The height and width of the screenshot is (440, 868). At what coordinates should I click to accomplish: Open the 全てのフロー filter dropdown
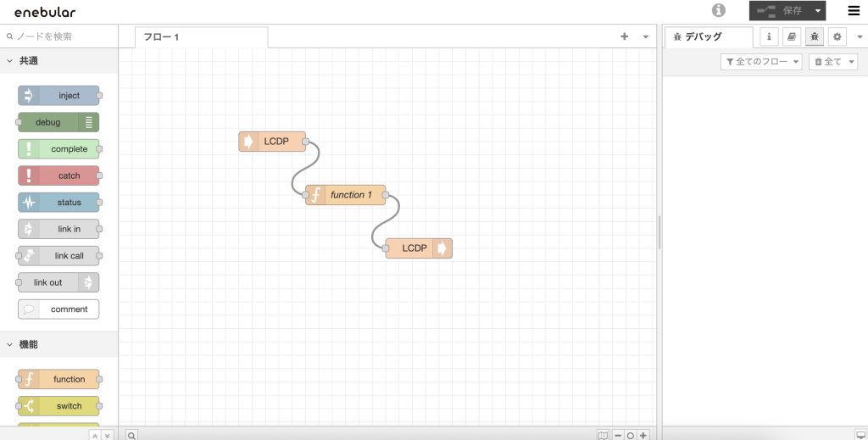tap(761, 61)
